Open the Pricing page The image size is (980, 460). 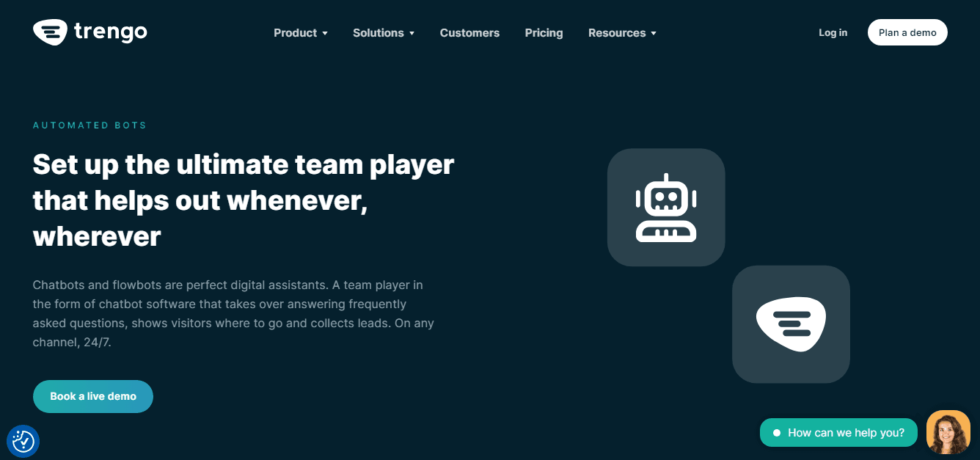click(x=544, y=33)
